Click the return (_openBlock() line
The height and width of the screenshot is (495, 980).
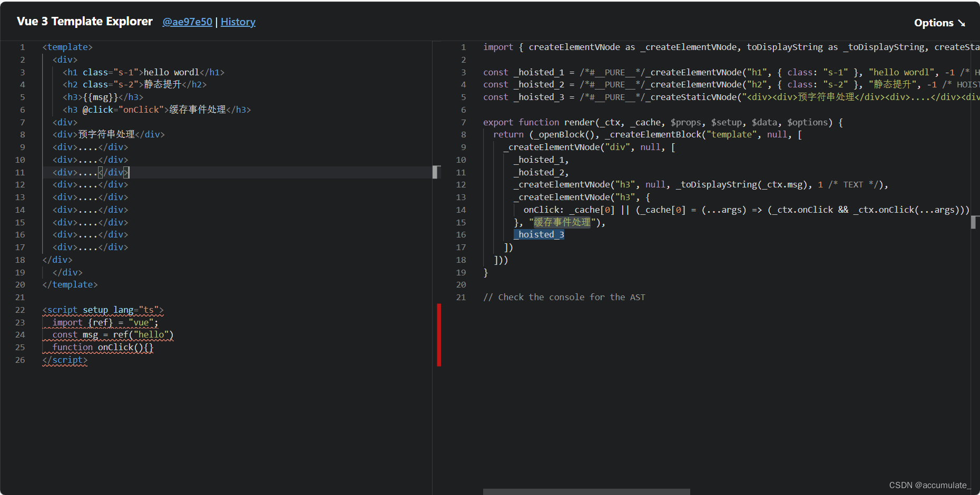648,134
